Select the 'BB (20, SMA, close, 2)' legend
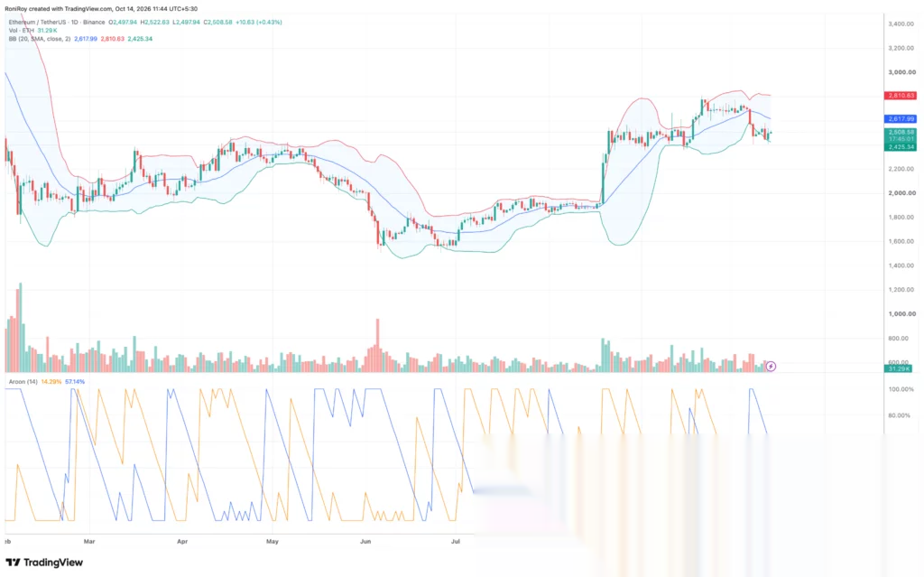Viewport: 924px width, 577px height. [x=40, y=39]
